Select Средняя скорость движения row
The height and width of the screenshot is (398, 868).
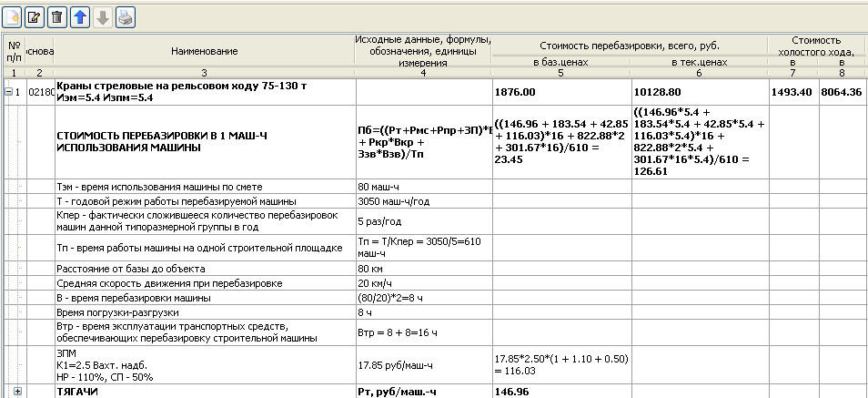coord(205,283)
